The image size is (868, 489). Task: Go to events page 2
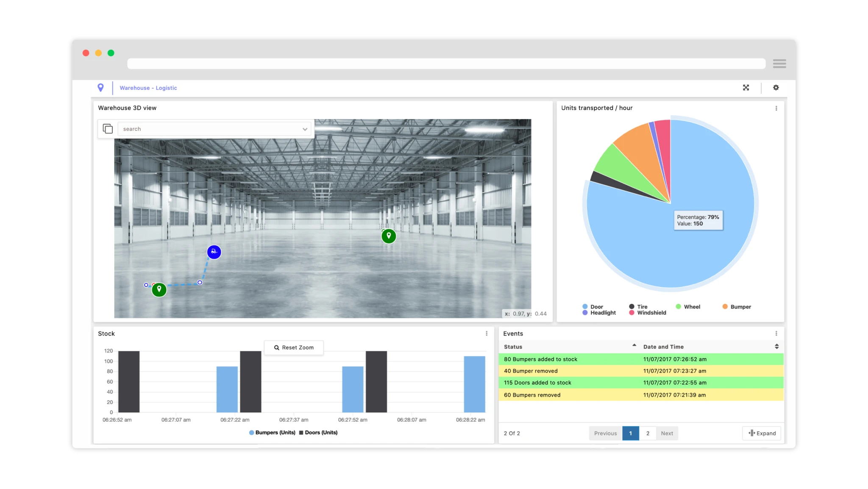648,433
